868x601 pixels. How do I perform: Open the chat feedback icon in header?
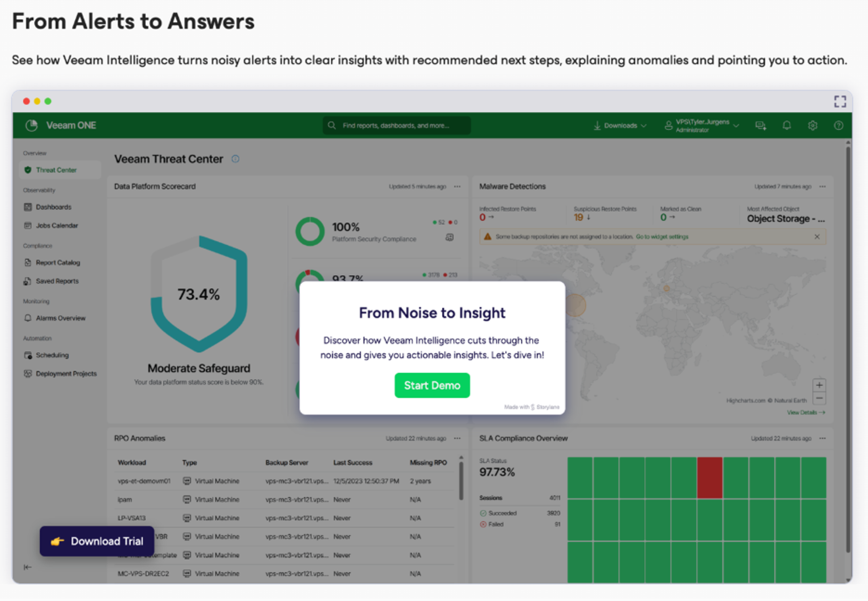coord(760,125)
